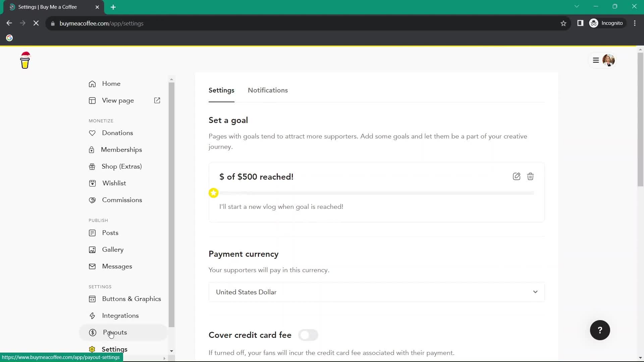Click the edit goal pencil icon

tap(517, 176)
